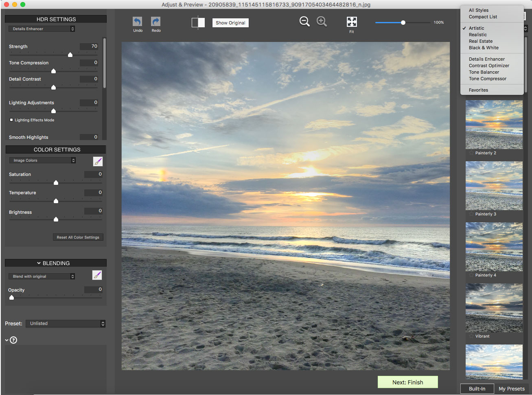Click the Opacity slider handle

tap(11, 297)
